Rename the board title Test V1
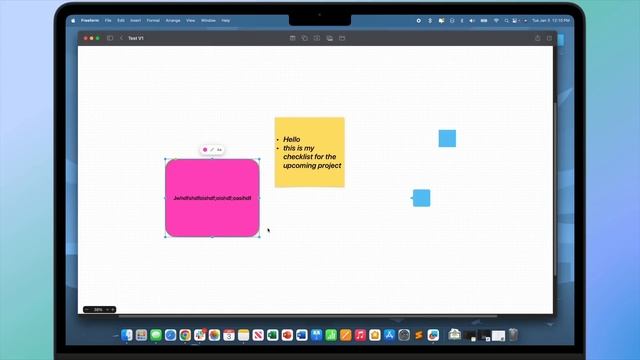Screen dimensions: 640x360 (x=136, y=38)
